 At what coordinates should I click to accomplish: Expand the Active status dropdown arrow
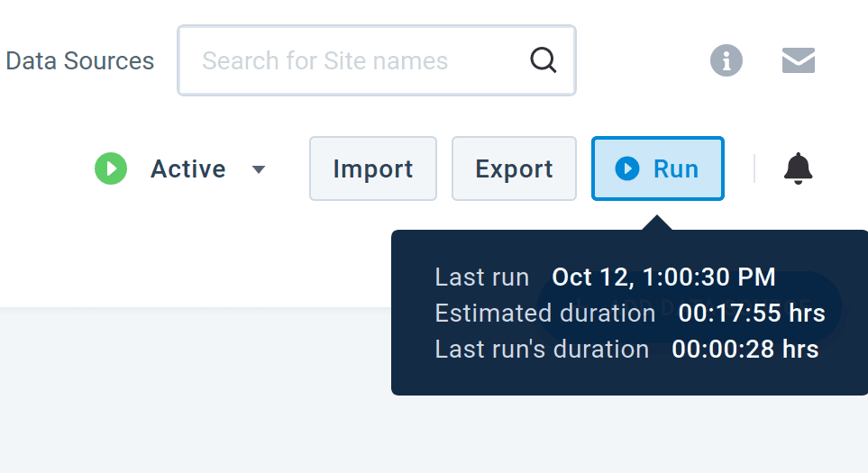click(259, 169)
